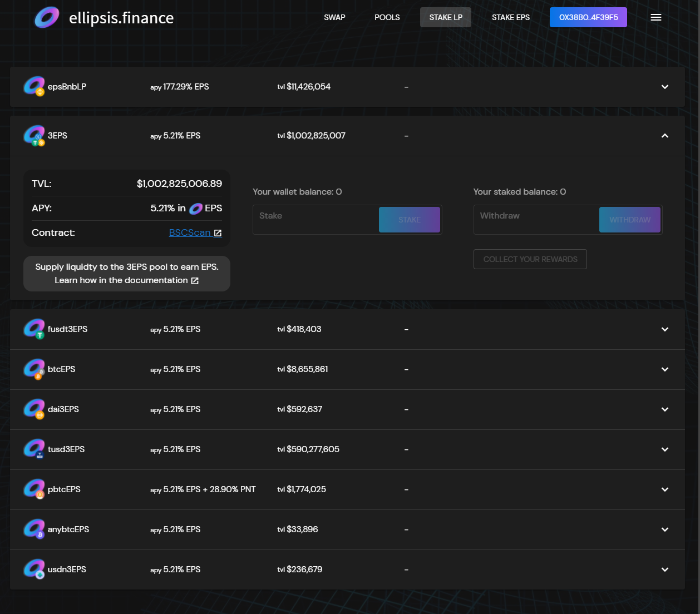Click the usdn3EPS pool token icon
The image size is (700, 614).
point(34,570)
